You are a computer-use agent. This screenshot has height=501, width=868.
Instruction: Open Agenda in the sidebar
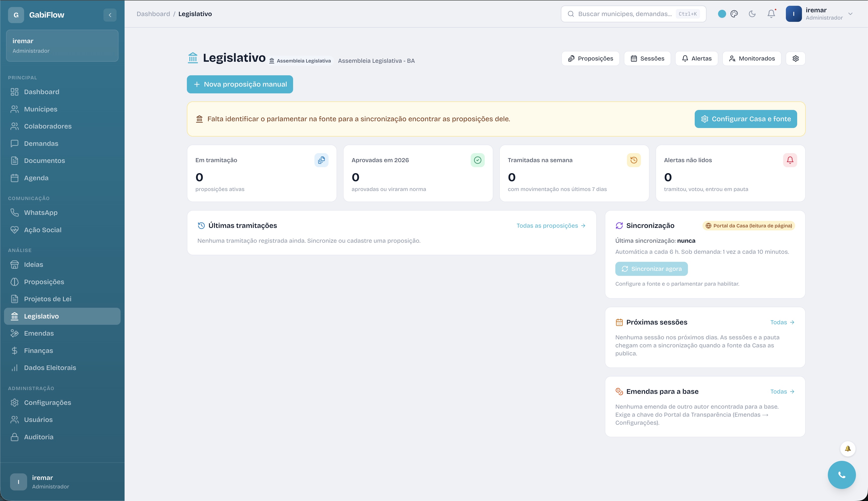coord(62,178)
